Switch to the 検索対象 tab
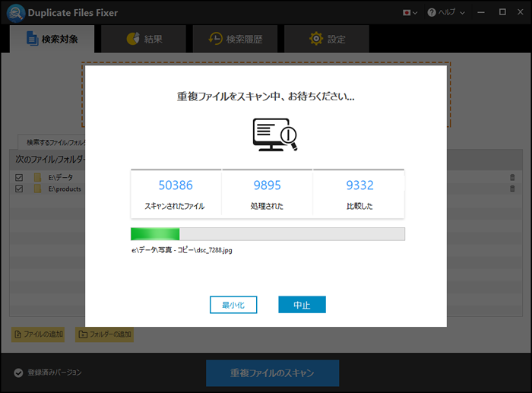 pos(52,39)
